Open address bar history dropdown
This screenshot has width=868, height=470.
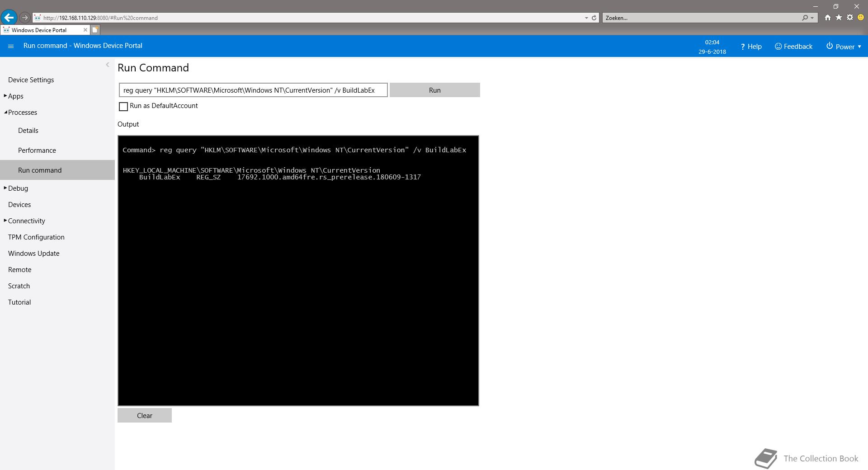pos(586,18)
